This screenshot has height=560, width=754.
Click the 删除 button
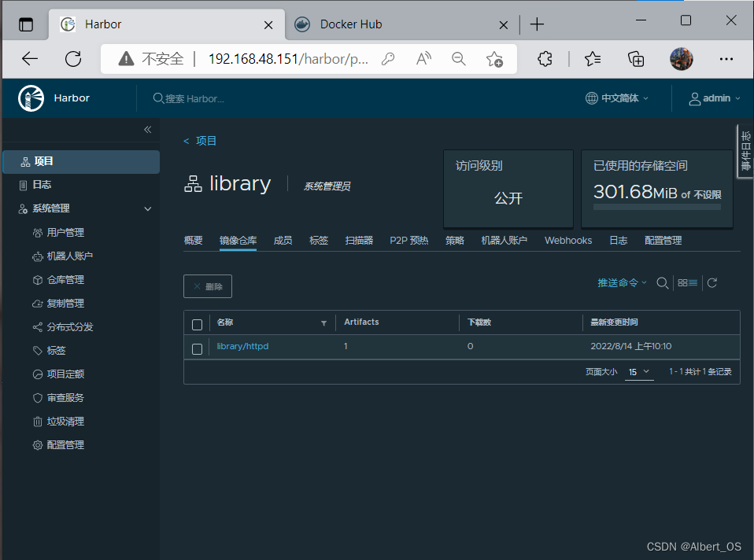(x=208, y=286)
